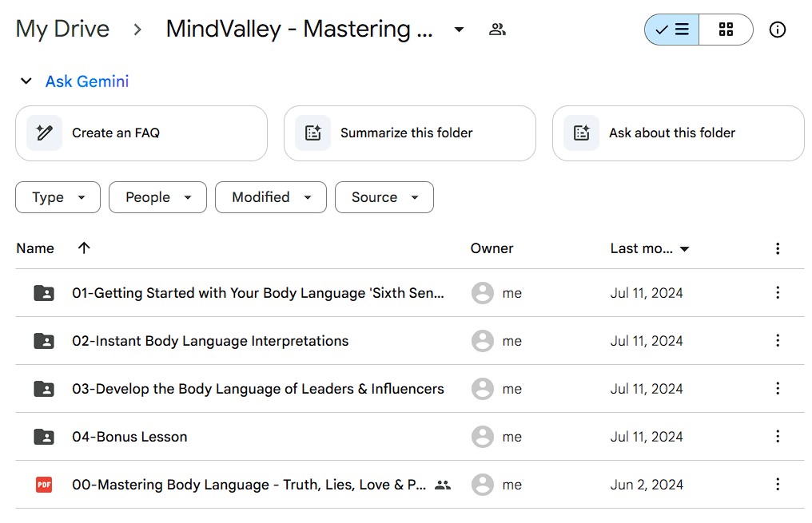Click the shared folder icon for 01-Getting Started
812x523 pixels.
pyautogui.click(x=44, y=293)
